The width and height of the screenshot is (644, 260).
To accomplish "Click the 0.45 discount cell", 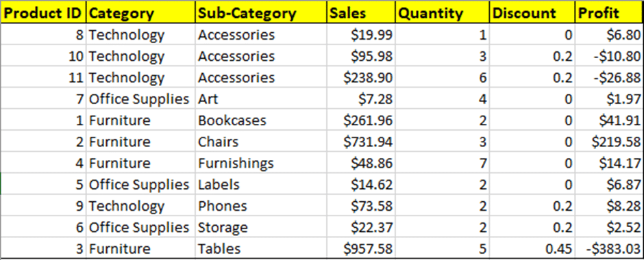I will 532,248.
